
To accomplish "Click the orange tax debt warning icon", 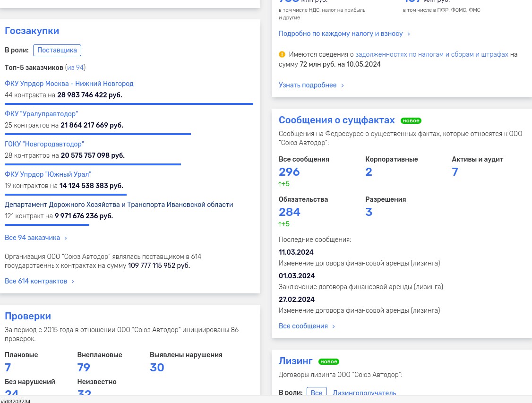I will pos(282,54).
